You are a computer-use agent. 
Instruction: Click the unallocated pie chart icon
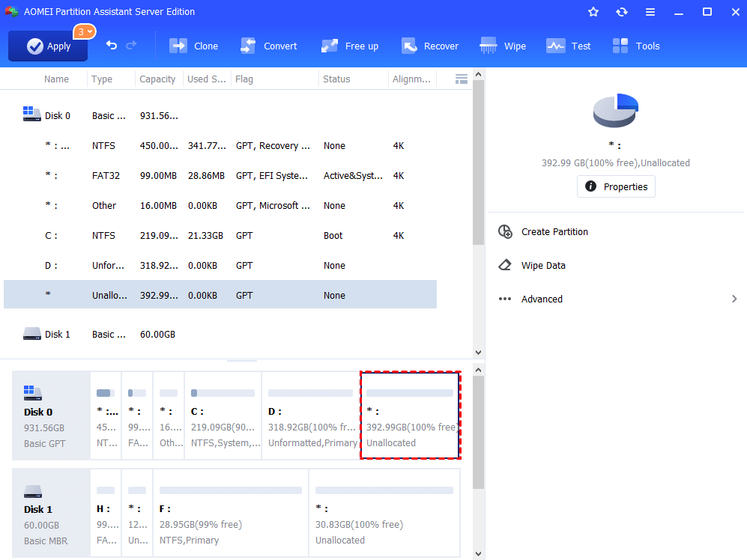(616, 111)
